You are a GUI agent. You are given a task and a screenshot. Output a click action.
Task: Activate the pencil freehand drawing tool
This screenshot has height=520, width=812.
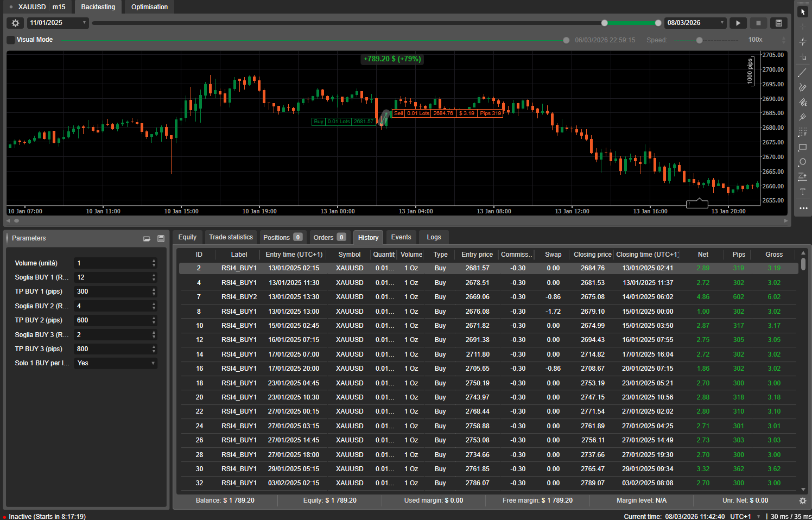pyautogui.click(x=803, y=87)
